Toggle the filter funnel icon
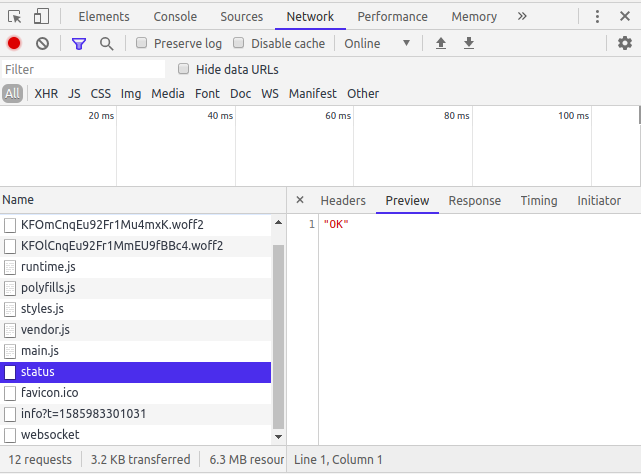This screenshot has height=474, width=641. click(79, 43)
